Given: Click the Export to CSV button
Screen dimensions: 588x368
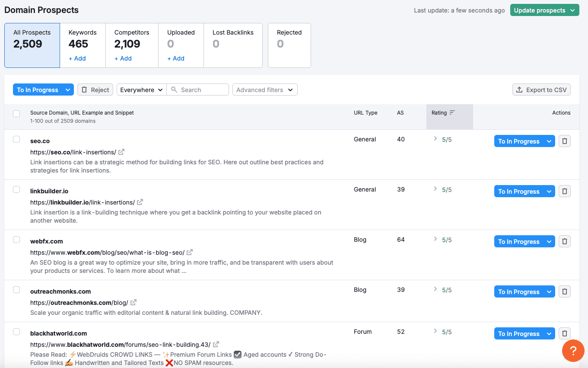Looking at the screenshot, I should (x=541, y=90).
